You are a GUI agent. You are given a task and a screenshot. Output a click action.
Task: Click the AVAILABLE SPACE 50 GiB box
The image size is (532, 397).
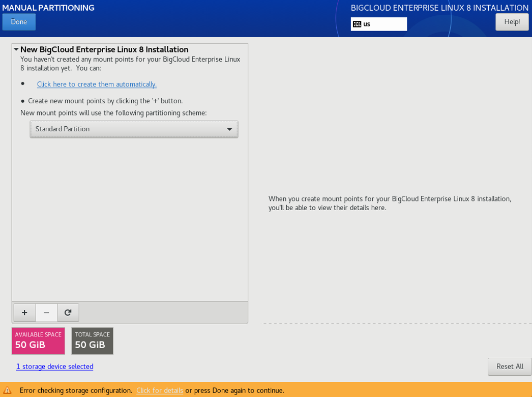pos(38,341)
